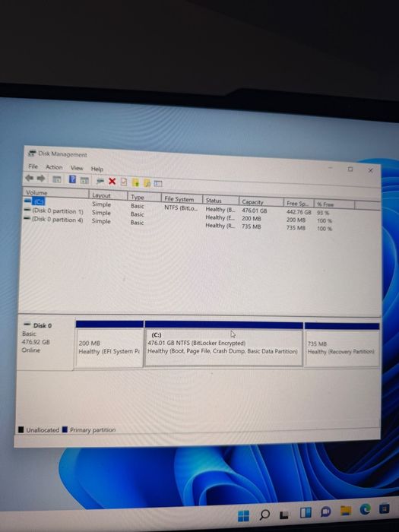Viewport: 399px width, 532px height.
Task: Open the View menu
Action: (x=77, y=168)
